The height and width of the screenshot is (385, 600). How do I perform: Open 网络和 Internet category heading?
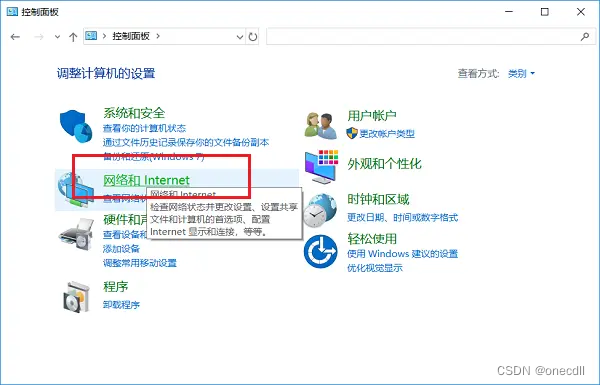[x=146, y=180]
